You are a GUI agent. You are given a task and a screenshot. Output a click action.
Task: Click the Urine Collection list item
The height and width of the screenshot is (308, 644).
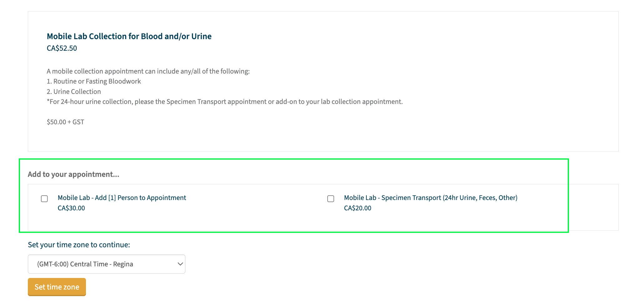(74, 92)
